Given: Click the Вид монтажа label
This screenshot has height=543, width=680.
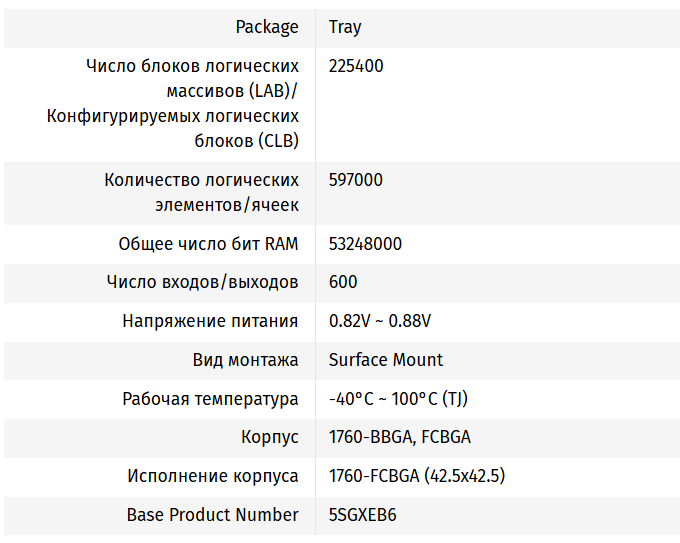Looking at the screenshot, I should click(245, 360).
